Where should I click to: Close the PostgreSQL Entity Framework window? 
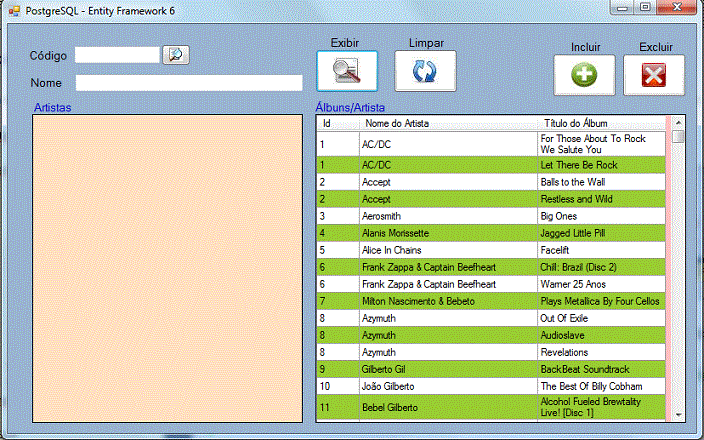point(677,7)
